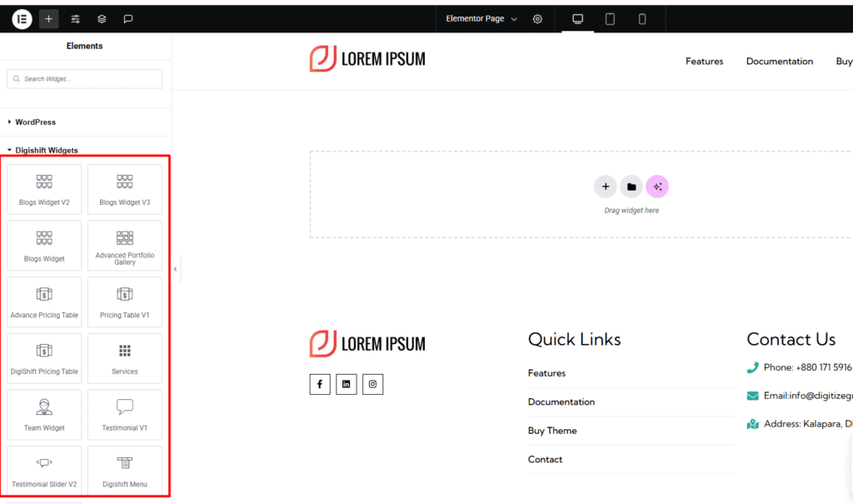Collapse the Elements panel with side arrow
853x504 pixels.
(x=175, y=269)
